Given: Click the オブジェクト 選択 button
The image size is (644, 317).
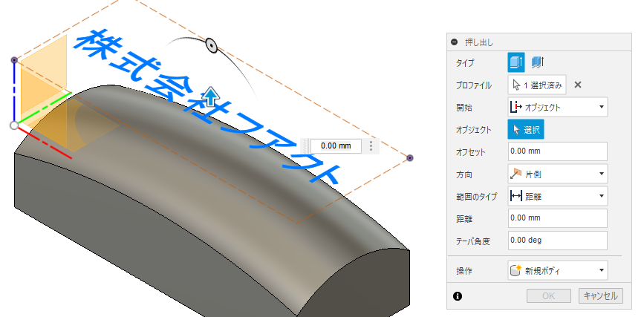Looking at the screenshot, I should [x=526, y=130].
